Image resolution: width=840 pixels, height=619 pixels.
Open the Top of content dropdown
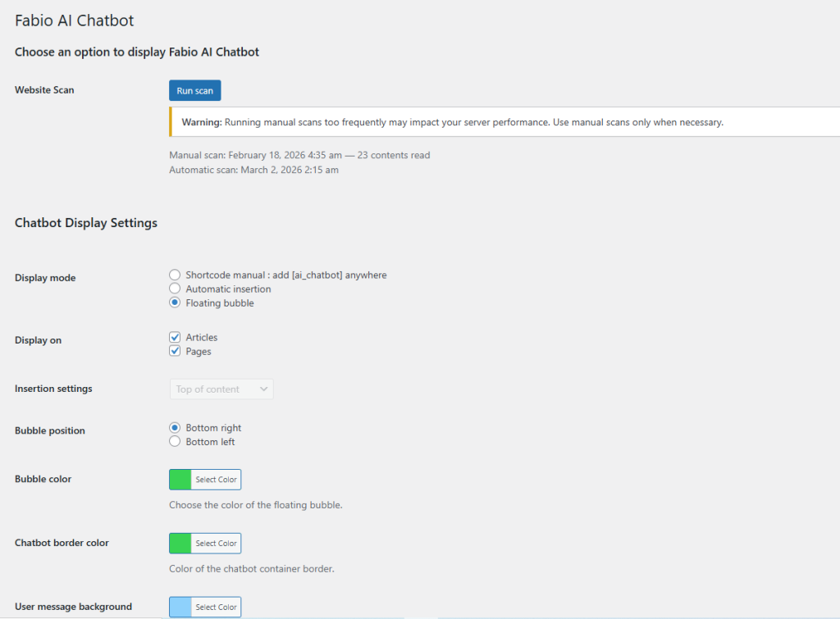221,389
